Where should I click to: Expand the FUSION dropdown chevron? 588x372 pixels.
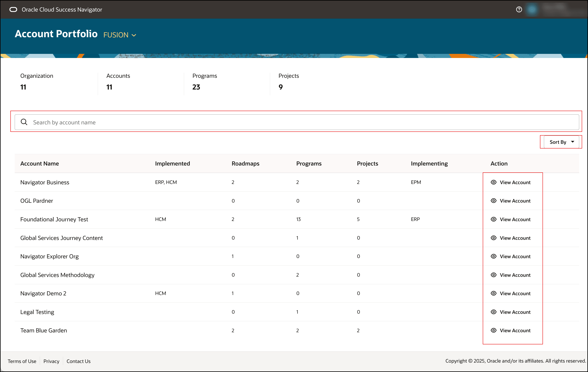click(x=134, y=35)
